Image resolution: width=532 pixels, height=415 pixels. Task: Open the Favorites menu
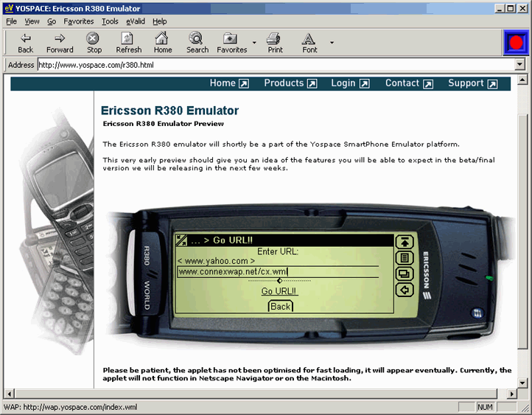(x=79, y=21)
